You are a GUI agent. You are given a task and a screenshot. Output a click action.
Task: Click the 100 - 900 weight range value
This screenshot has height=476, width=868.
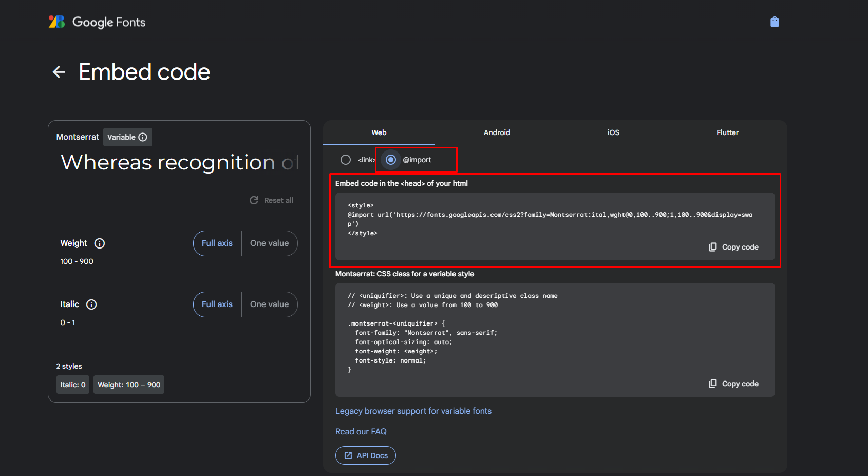(x=77, y=261)
